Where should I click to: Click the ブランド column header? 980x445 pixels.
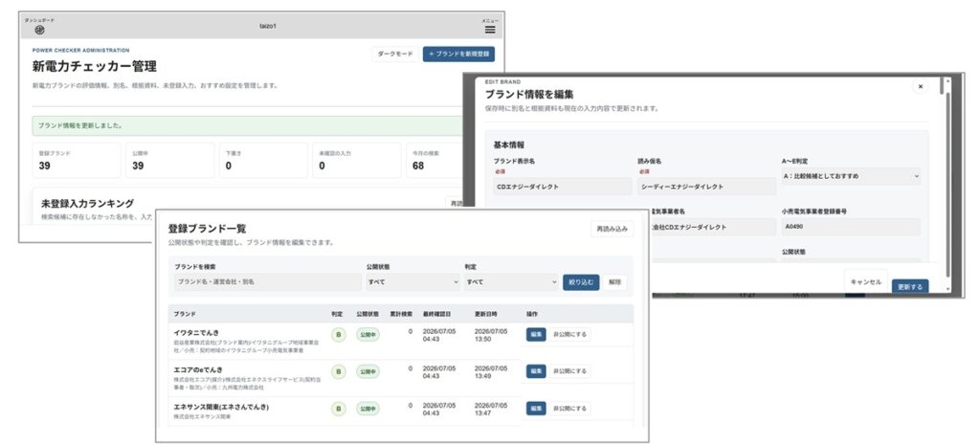pos(185,314)
